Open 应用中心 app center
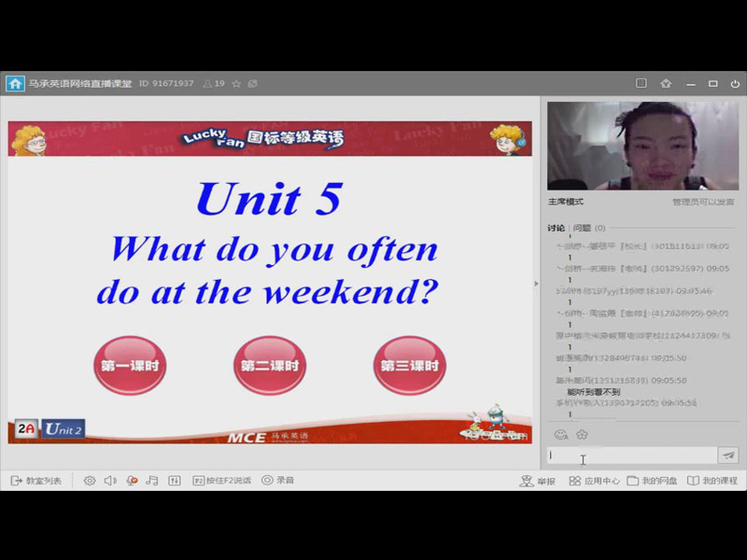Image resolution: width=747 pixels, height=560 pixels. point(594,481)
